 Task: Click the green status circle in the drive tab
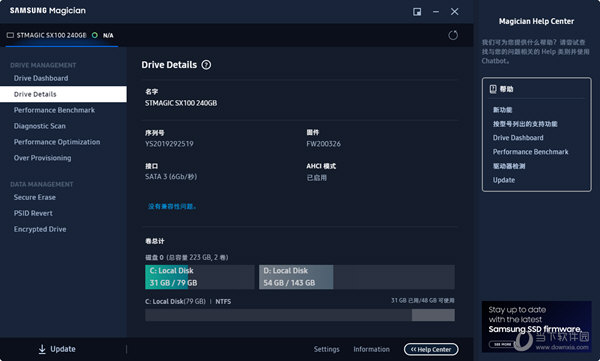click(95, 35)
